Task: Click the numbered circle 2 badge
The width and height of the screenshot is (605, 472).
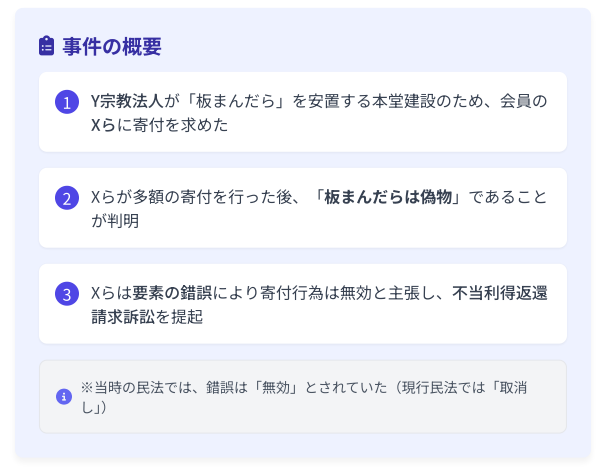Action: tap(67, 198)
